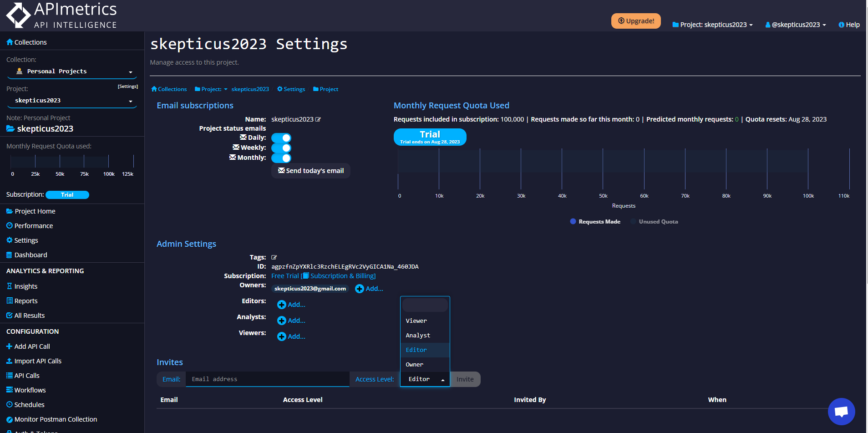
Task: Click the Reports icon in sidebar
Action: point(10,301)
